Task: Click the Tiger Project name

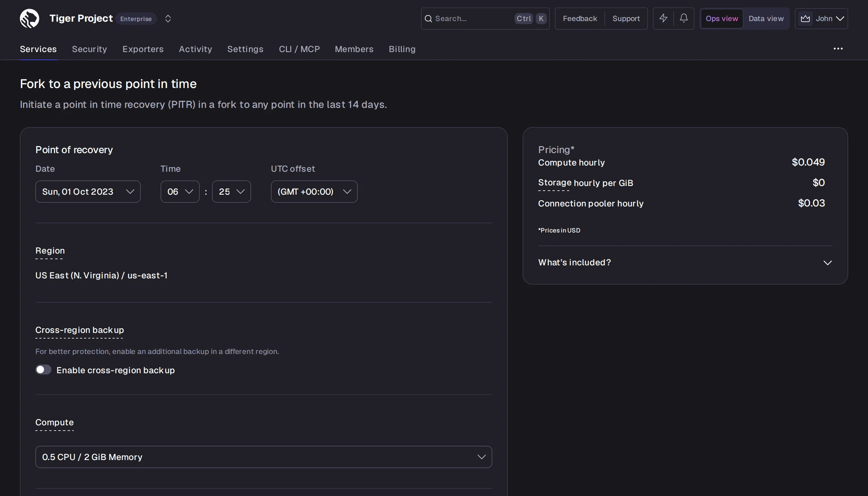Action: point(81,18)
